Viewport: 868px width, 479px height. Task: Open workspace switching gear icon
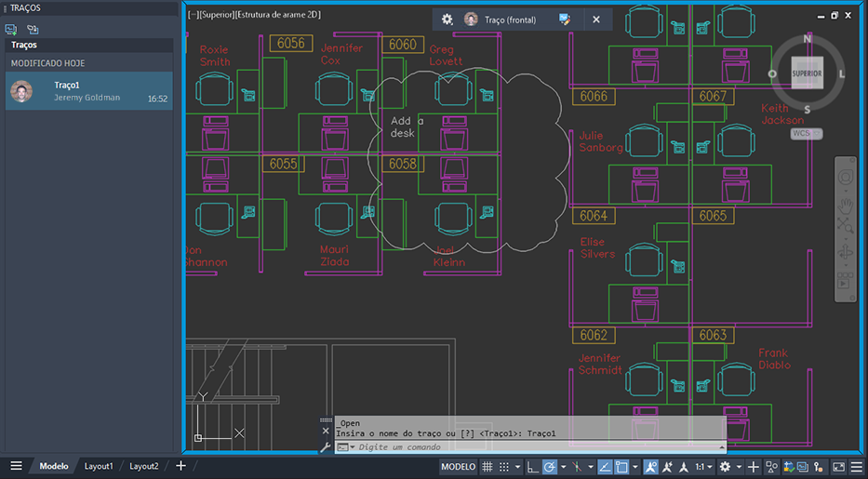coord(725,467)
